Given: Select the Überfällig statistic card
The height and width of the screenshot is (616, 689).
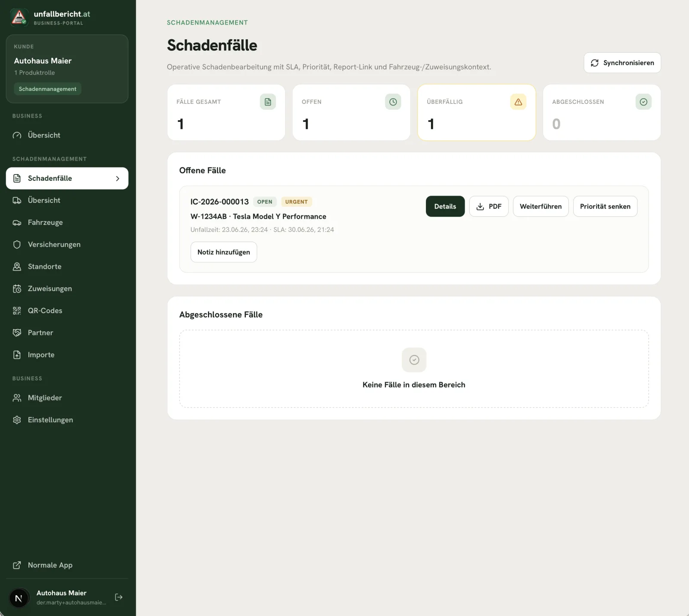Looking at the screenshot, I should click(476, 112).
